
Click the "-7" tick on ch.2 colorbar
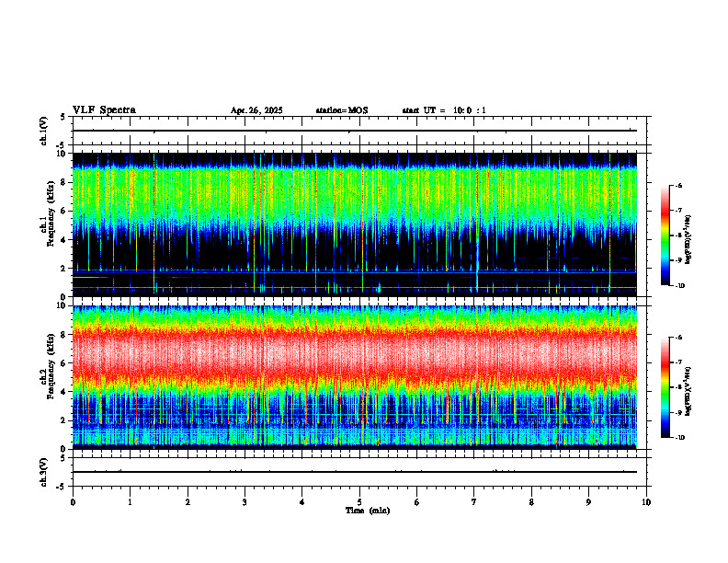point(678,362)
